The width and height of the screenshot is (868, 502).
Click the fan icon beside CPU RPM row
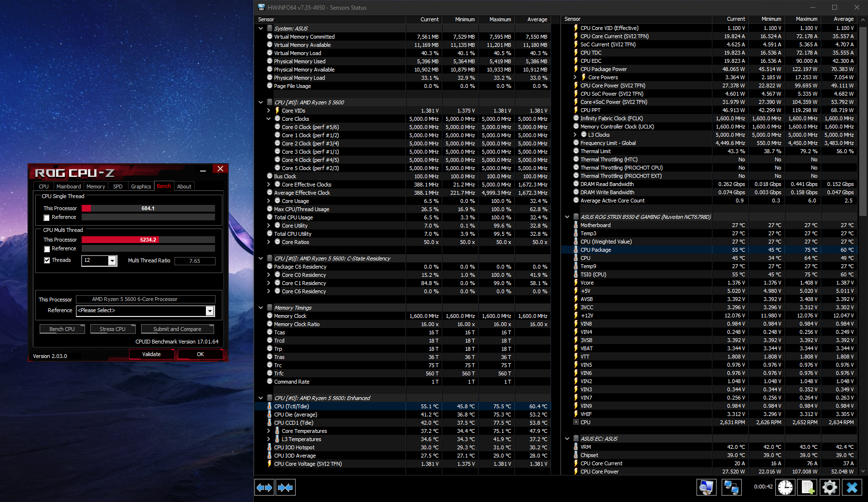pyautogui.click(x=576, y=422)
